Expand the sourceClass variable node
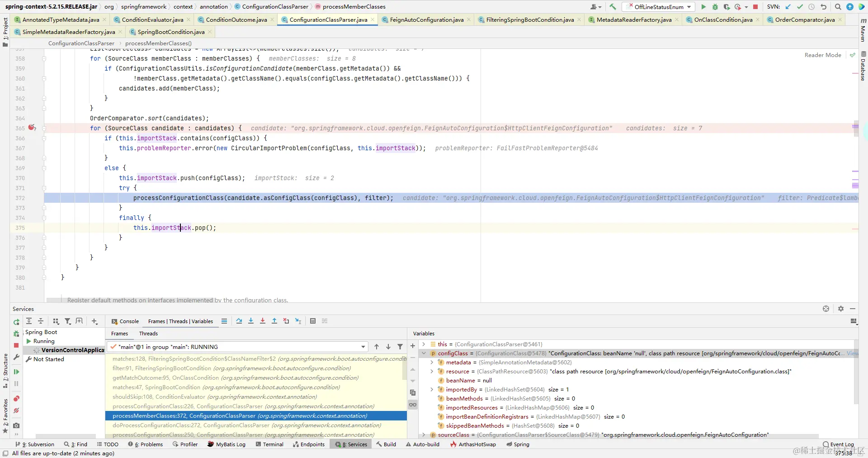The image size is (868, 458). (x=424, y=434)
